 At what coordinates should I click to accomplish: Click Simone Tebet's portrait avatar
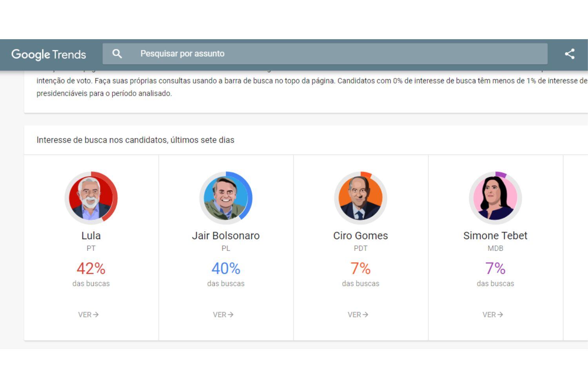point(495,198)
